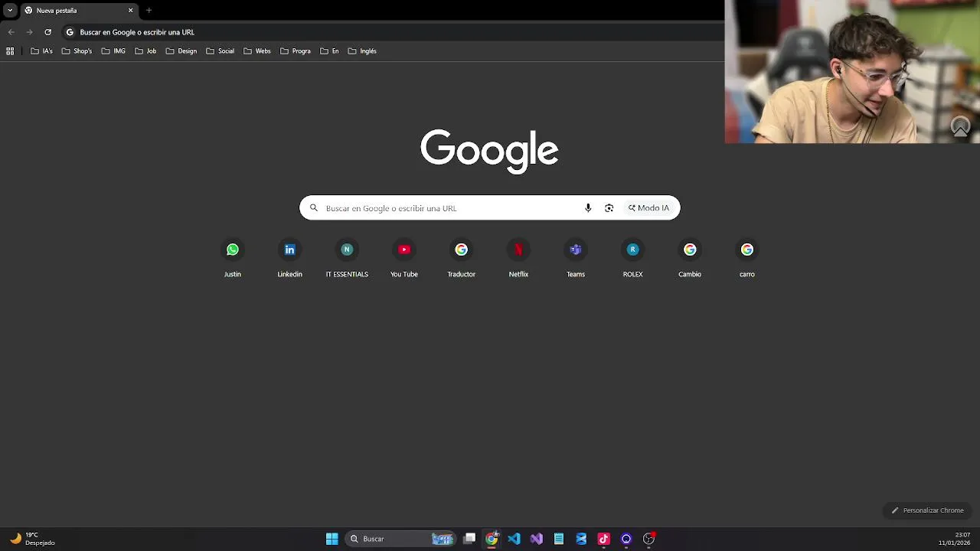Open the Notepad taskbar icon
This screenshot has height=551, width=980.
559,539
